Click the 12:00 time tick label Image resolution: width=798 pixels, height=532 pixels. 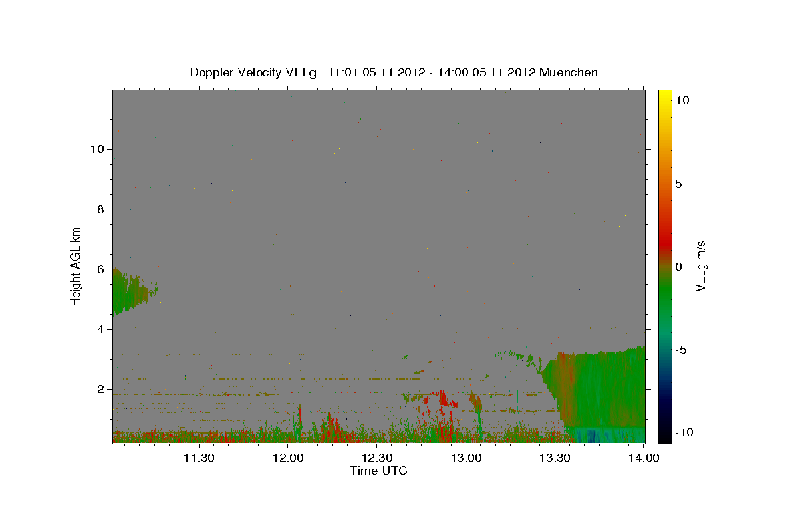[288, 458]
